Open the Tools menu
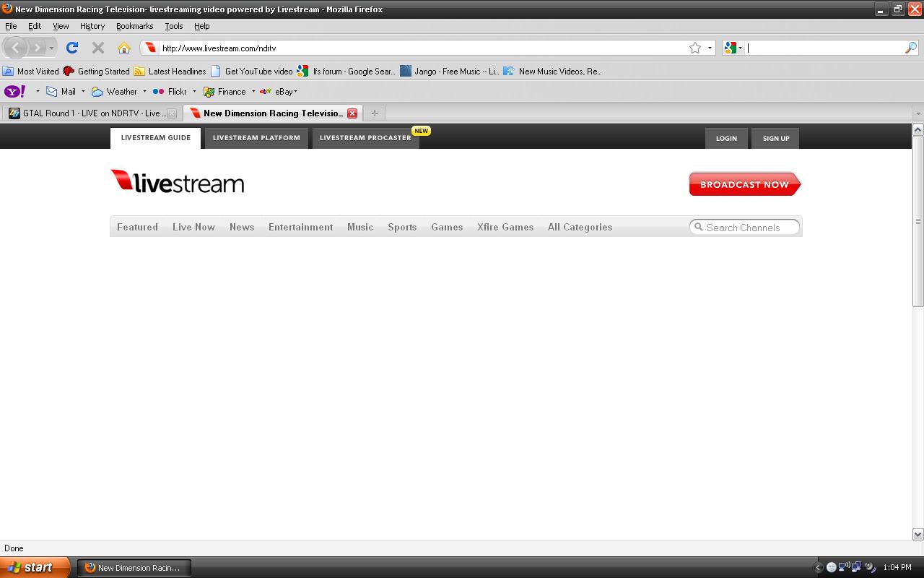924x578 pixels. coord(174,26)
